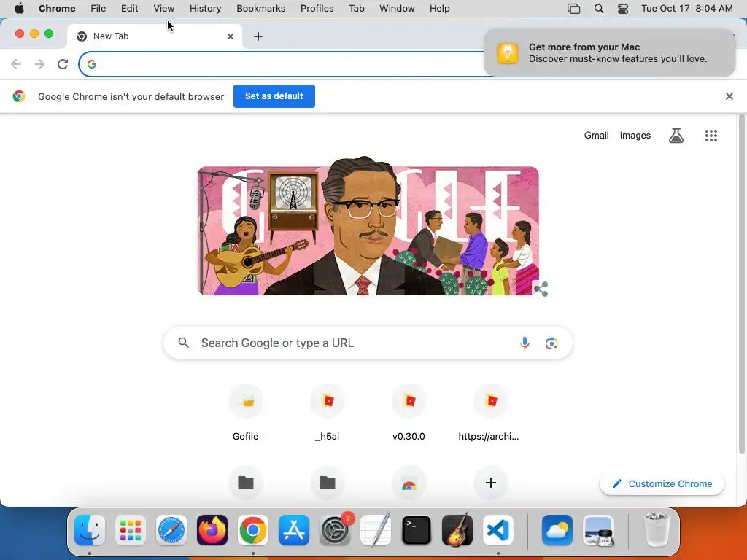The width and height of the screenshot is (747, 560).
Task: Open the Gofile shortcut
Action: pos(245,413)
